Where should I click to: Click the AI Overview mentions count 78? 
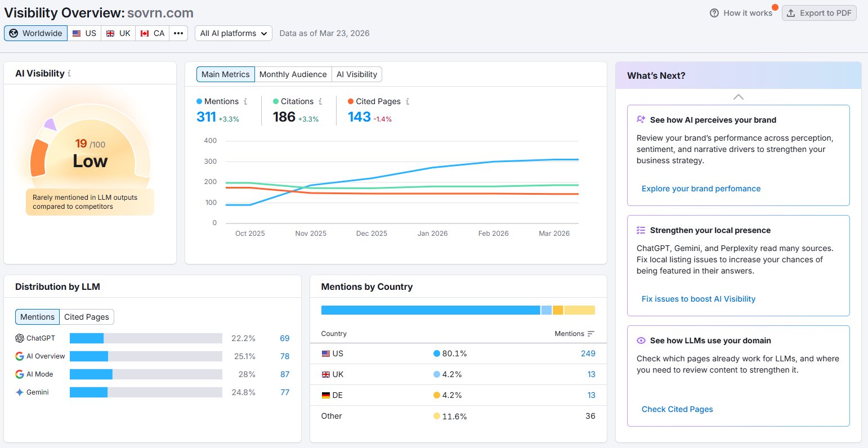[x=285, y=356]
